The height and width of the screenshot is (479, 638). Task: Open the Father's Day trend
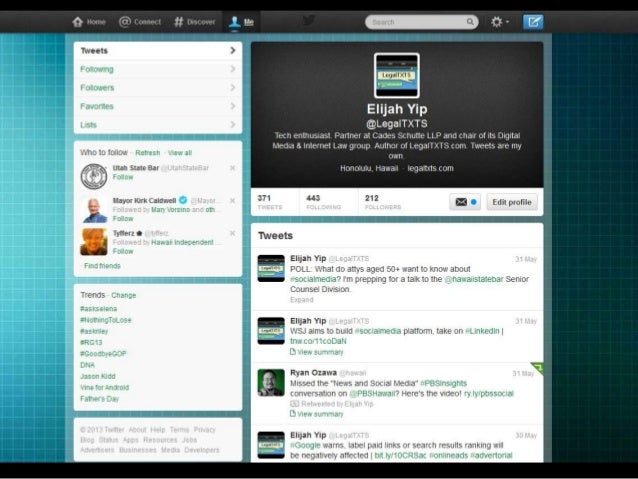coord(100,399)
